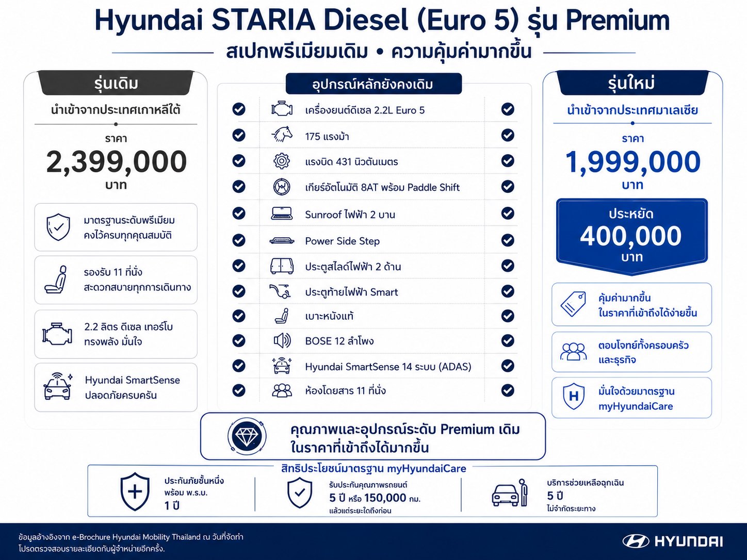Click the text แรงบิด 431 นิวตันเมตร
Screen dimensions: 747x560
pos(351,161)
